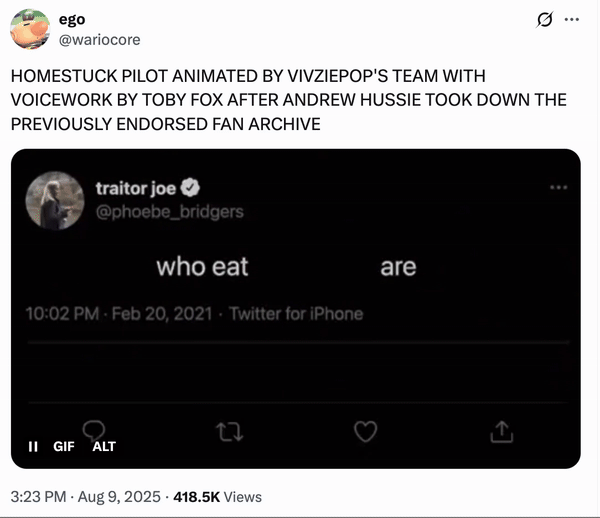The width and height of the screenshot is (600, 518).
Task: Click the share icon in the GIF
Action: [501, 431]
